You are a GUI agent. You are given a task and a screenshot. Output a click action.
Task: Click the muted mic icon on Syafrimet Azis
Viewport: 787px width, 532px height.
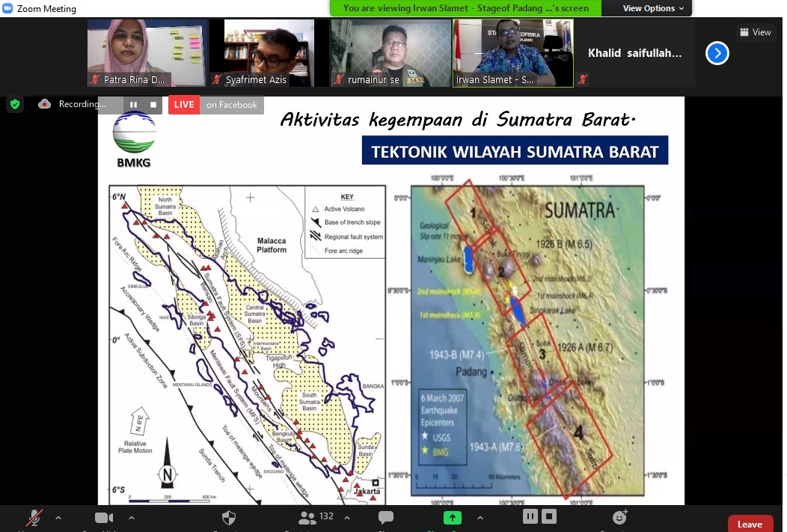217,79
